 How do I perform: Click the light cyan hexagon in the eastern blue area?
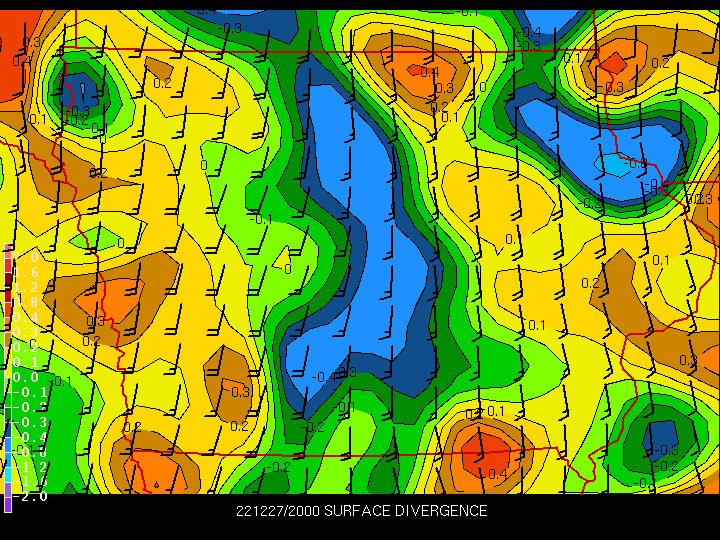click(614, 165)
